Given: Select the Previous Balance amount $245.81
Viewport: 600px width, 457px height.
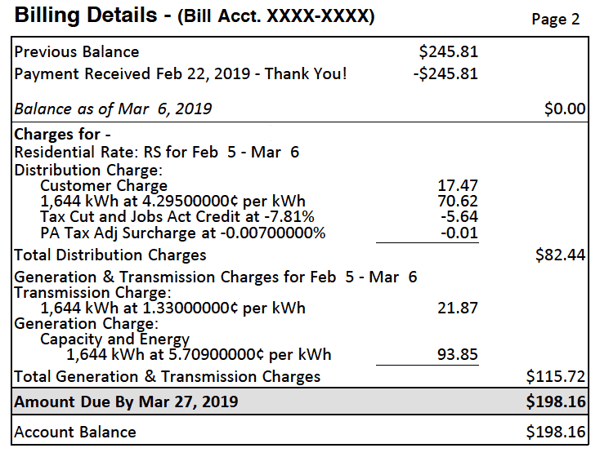Looking at the screenshot, I should point(448,52).
